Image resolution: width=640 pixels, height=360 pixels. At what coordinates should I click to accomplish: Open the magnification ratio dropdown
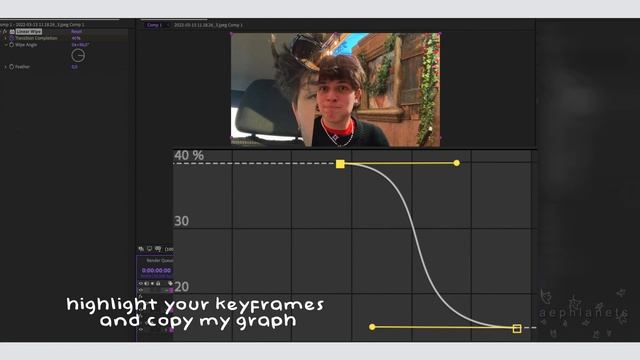point(169,249)
